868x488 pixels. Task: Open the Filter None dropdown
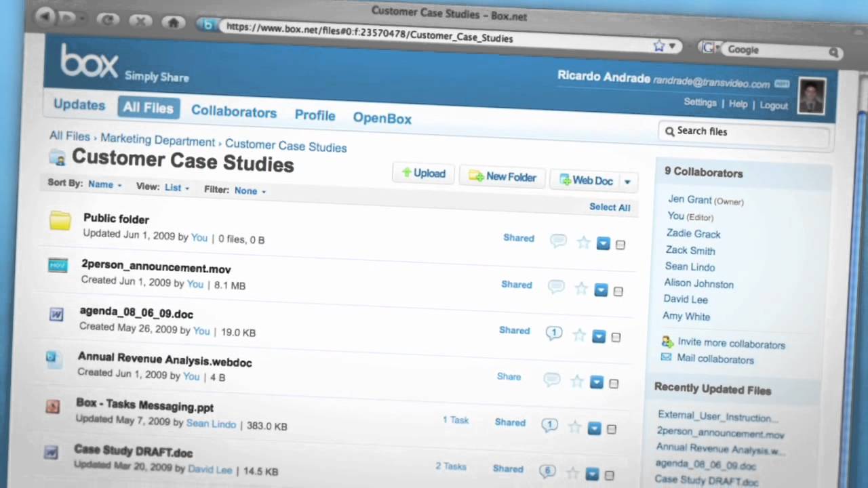tap(250, 191)
